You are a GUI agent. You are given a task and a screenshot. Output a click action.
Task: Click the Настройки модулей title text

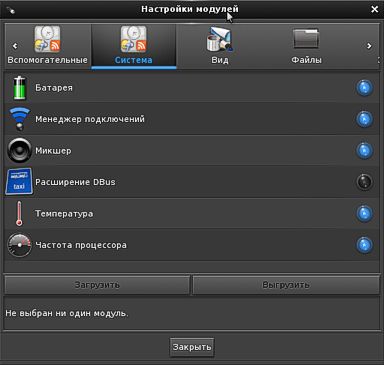pos(190,9)
